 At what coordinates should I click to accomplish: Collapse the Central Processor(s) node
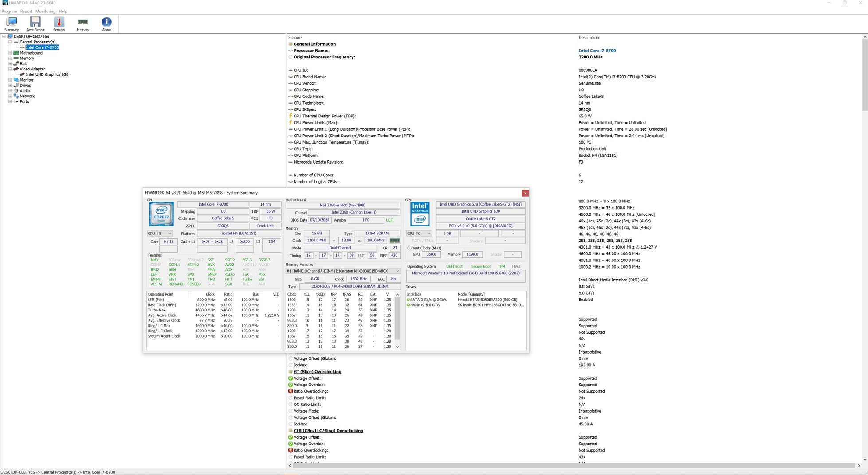10,42
